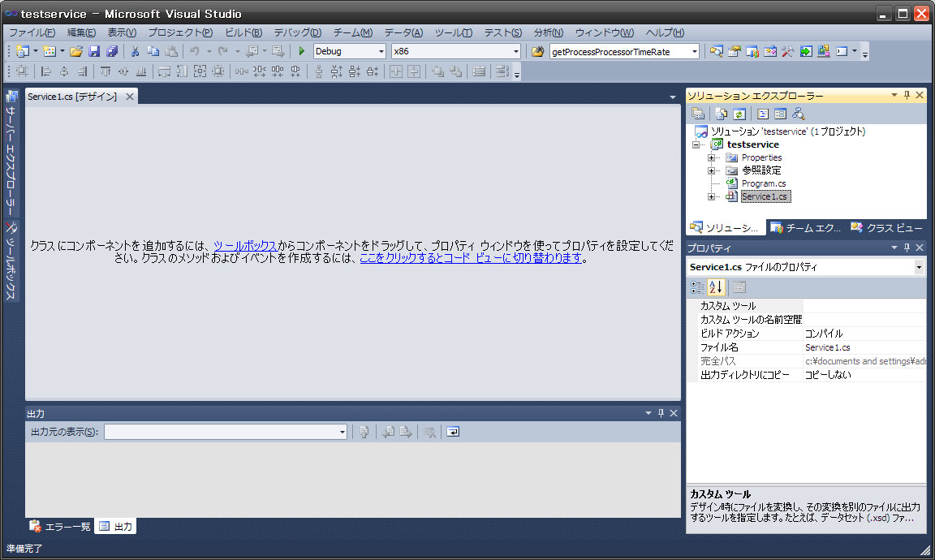
Task: Open Extension Manager toolbar icon
Action: (824, 51)
